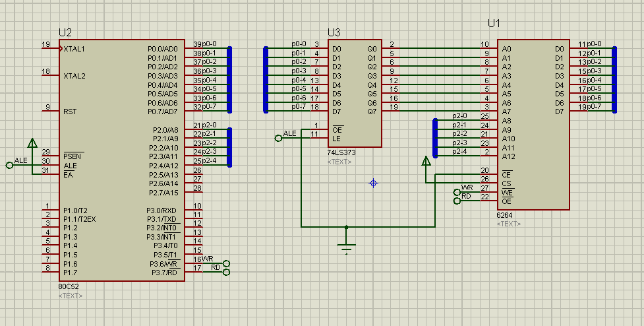Select the 80C52 microcontroller component body
The image size is (644, 326).
click(x=125, y=158)
